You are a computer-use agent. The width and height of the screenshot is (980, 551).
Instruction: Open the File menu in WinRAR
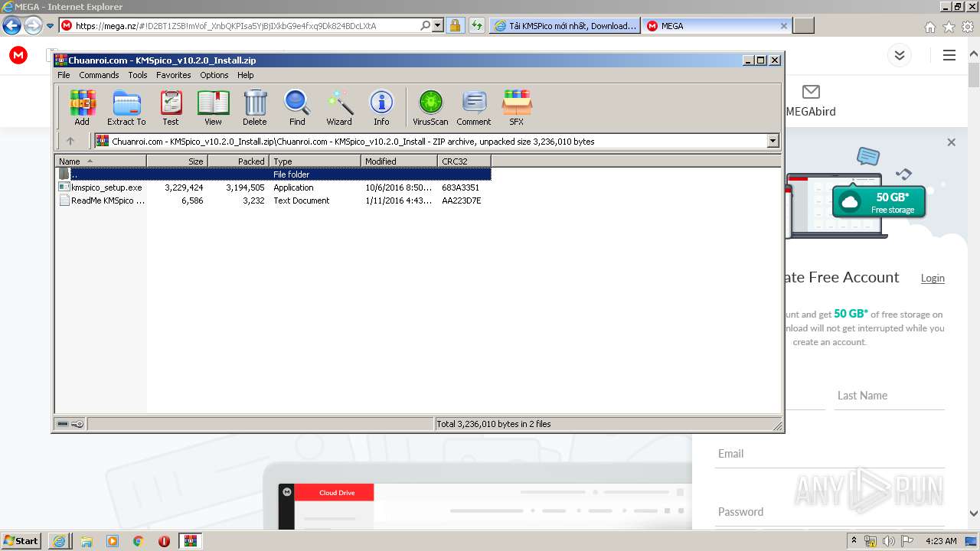64,75
